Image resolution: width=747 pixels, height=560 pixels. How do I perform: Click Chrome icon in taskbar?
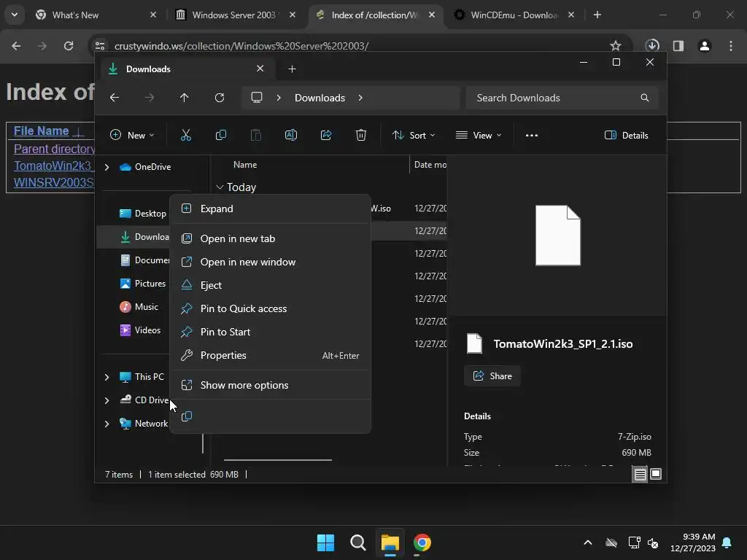pyautogui.click(x=422, y=542)
